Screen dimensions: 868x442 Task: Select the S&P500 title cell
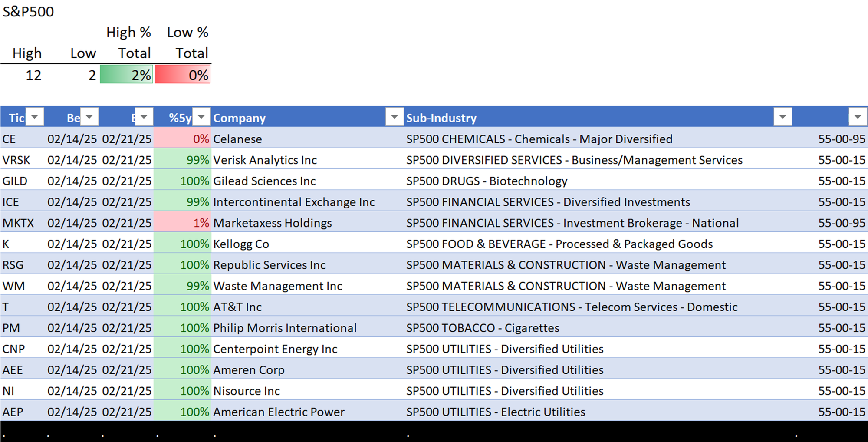(28, 12)
